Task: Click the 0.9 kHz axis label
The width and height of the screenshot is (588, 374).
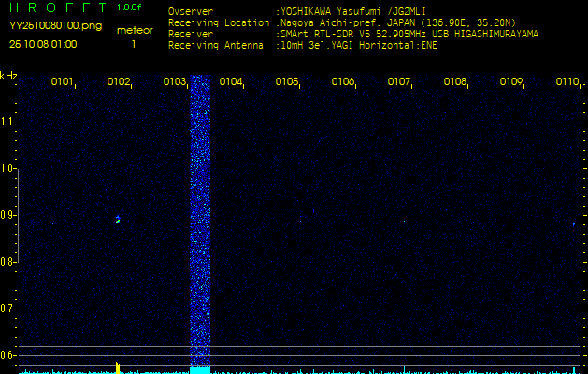Action: tap(7, 215)
